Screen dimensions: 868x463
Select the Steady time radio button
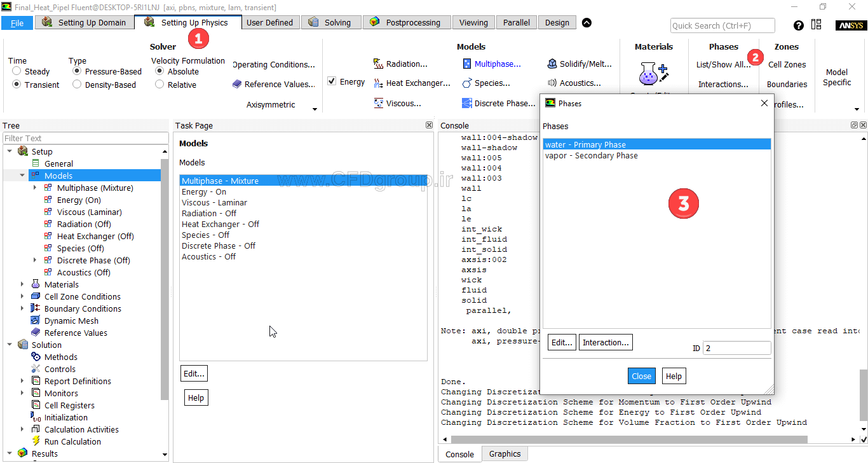(x=17, y=71)
